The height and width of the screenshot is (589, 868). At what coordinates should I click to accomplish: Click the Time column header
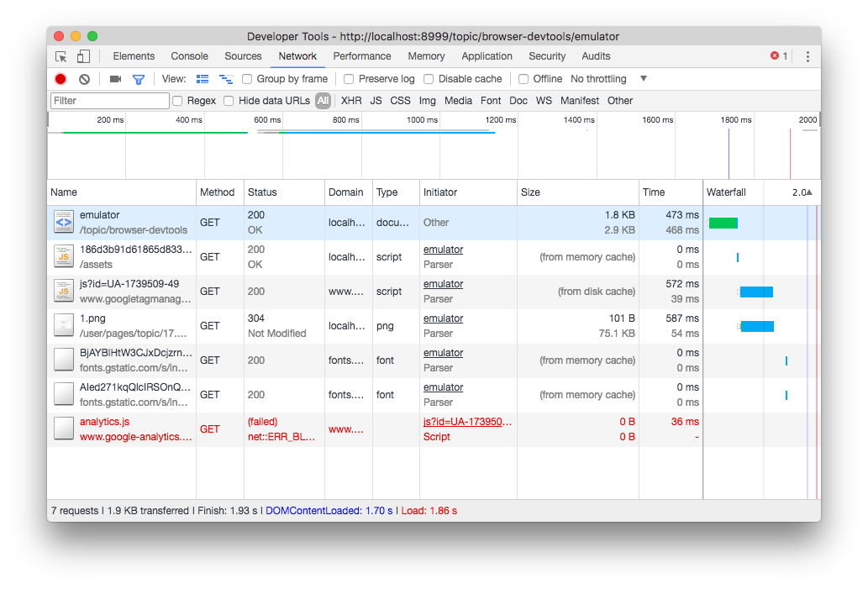[x=654, y=192]
